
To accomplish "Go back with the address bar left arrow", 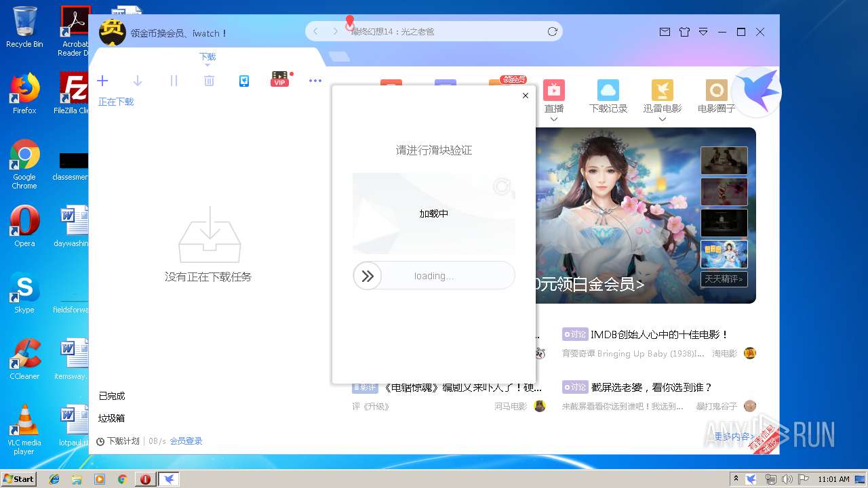I will (x=315, y=31).
